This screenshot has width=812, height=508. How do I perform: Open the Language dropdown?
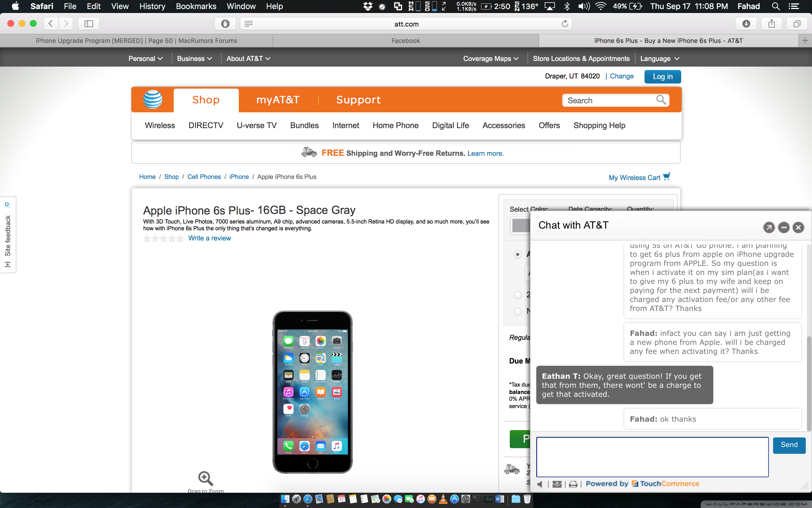660,58
